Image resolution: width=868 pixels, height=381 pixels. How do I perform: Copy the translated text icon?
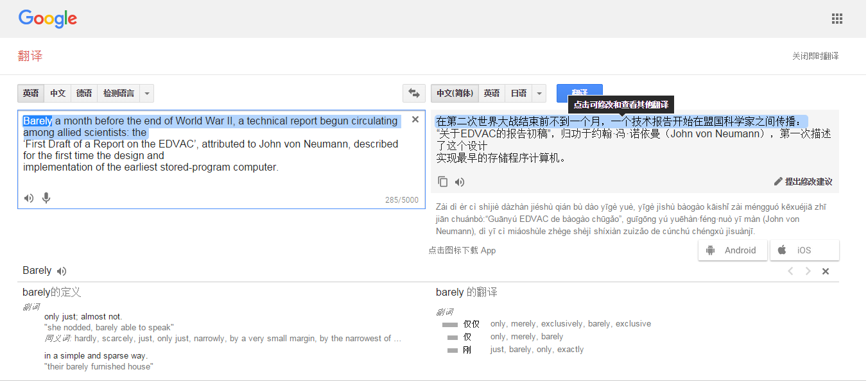[442, 182]
